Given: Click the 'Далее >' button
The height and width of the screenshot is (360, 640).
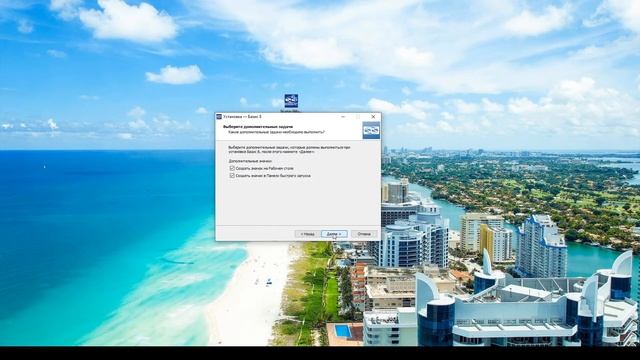Looking at the screenshot, I should [x=334, y=234].
